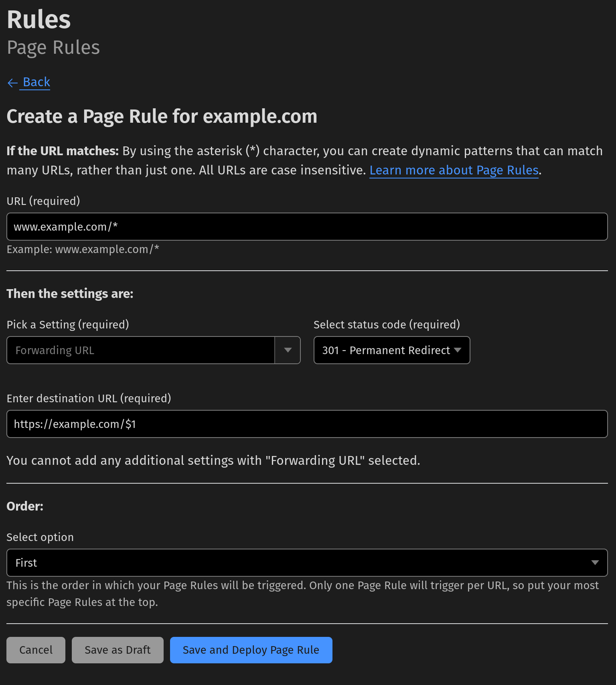Image resolution: width=616 pixels, height=685 pixels.
Task: Click the Back link
Action: [x=36, y=82]
